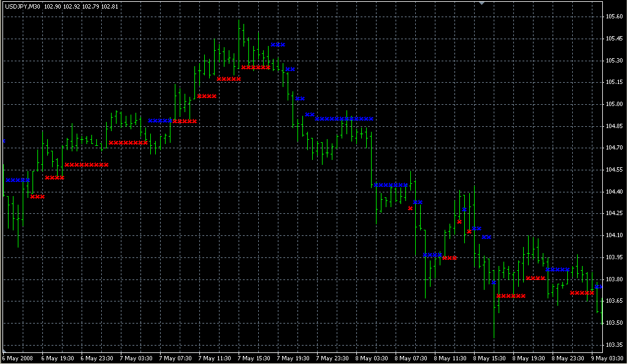Viewport: 628px width, 364px height.
Task: Click the 102.90 open value in header
Action: point(52,6)
